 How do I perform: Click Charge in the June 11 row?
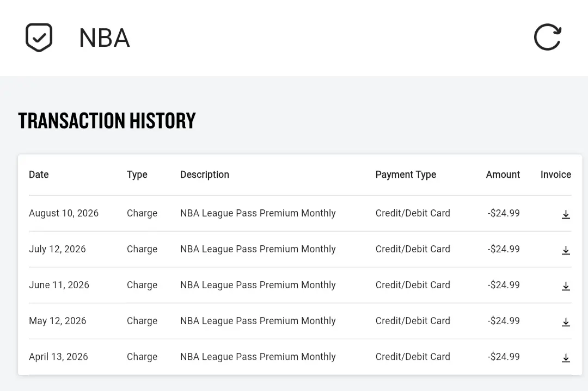[142, 286]
